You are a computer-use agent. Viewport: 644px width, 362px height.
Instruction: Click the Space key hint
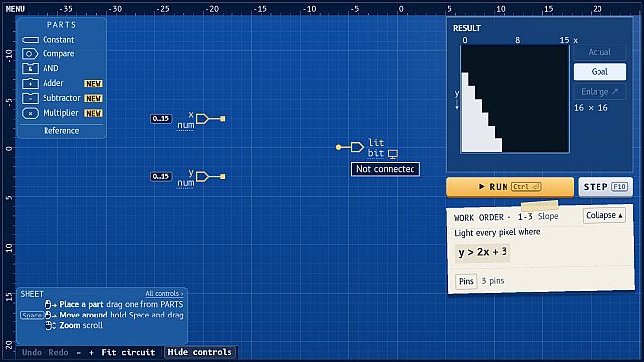(32, 316)
